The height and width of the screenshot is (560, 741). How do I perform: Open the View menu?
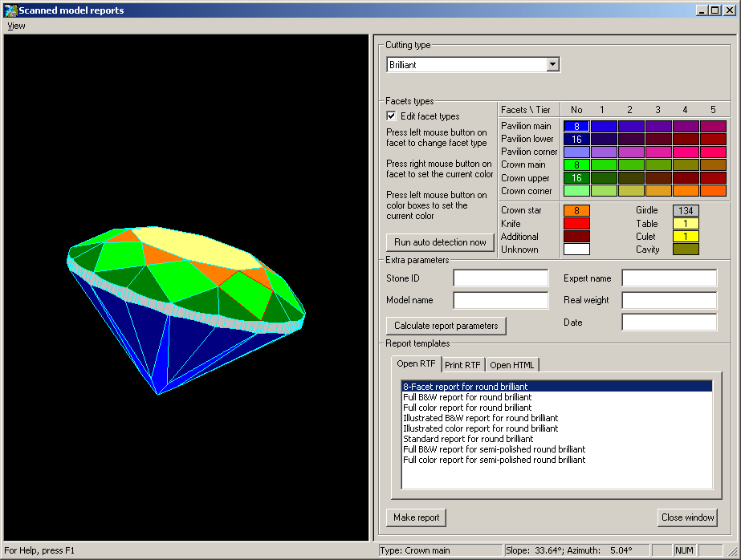click(x=16, y=26)
